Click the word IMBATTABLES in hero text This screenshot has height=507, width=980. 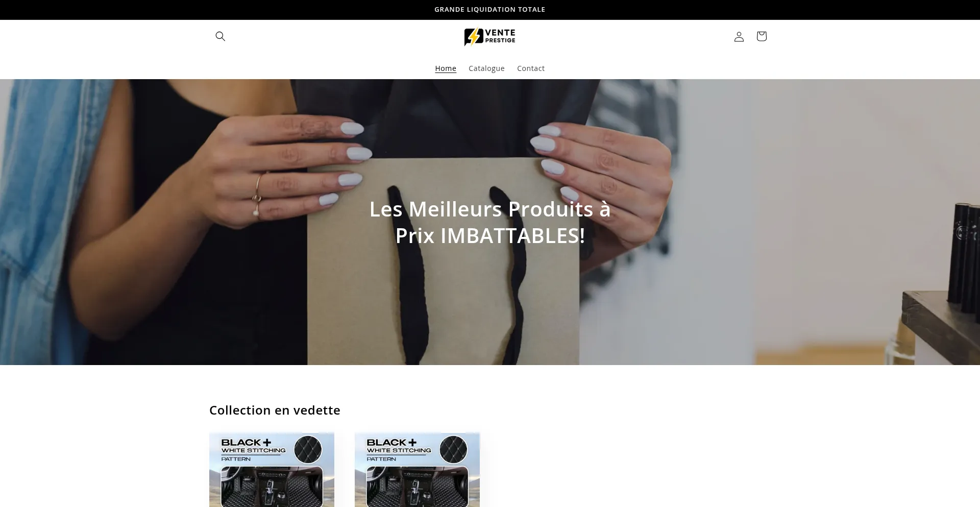pos(512,236)
